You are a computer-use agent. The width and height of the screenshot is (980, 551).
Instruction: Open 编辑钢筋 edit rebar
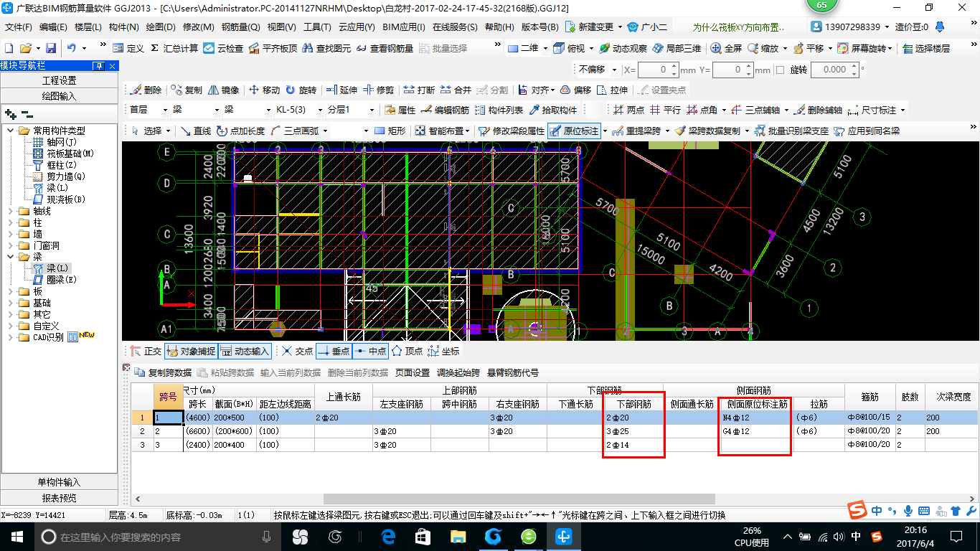[x=446, y=110]
